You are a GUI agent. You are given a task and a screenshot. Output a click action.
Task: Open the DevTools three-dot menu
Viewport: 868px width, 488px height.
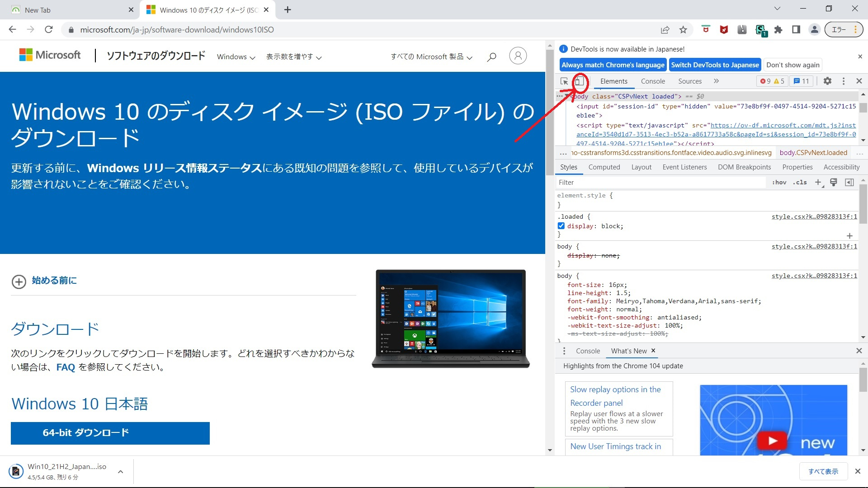pyautogui.click(x=844, y=81)
